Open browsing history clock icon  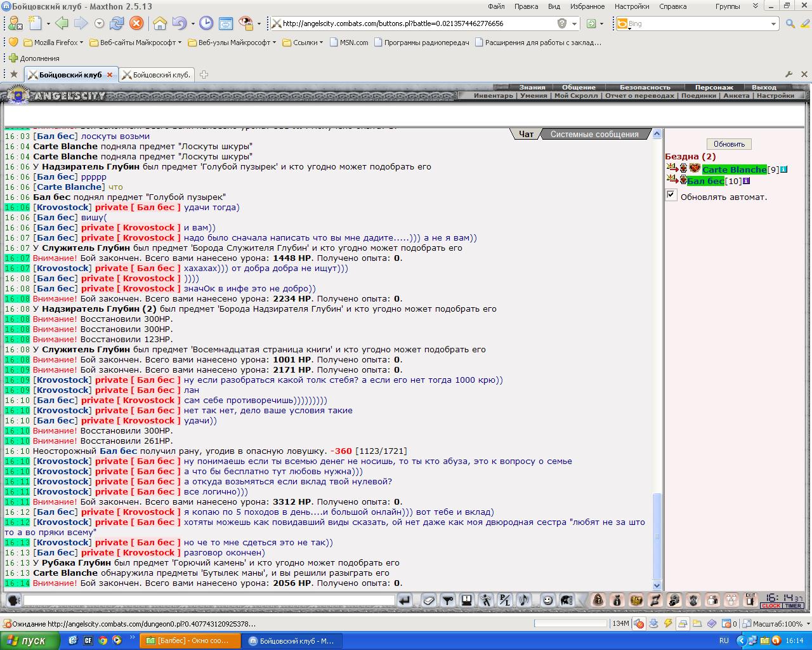click(x=206, y=23)
